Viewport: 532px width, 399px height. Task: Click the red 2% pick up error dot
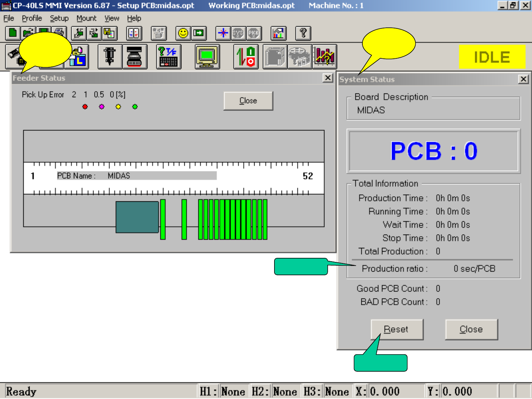coord(85,107)
